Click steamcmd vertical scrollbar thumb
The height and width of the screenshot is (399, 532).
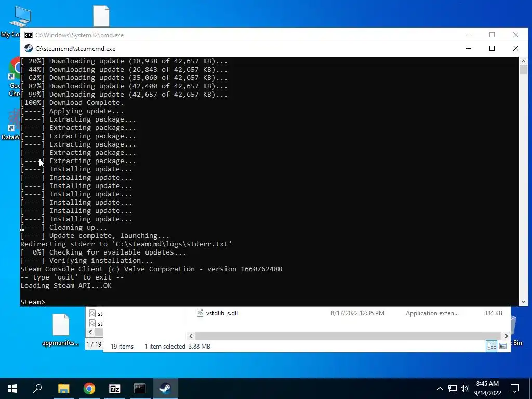523,70
